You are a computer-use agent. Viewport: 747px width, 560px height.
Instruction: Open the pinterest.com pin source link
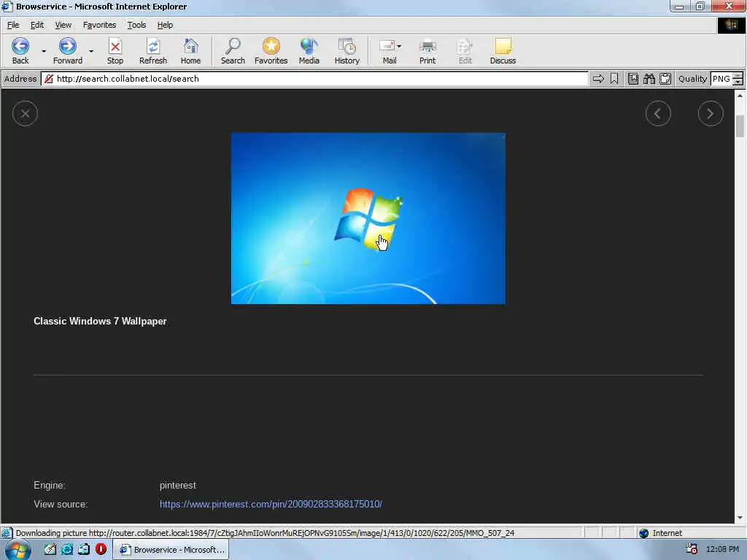[x=271, y=504]
